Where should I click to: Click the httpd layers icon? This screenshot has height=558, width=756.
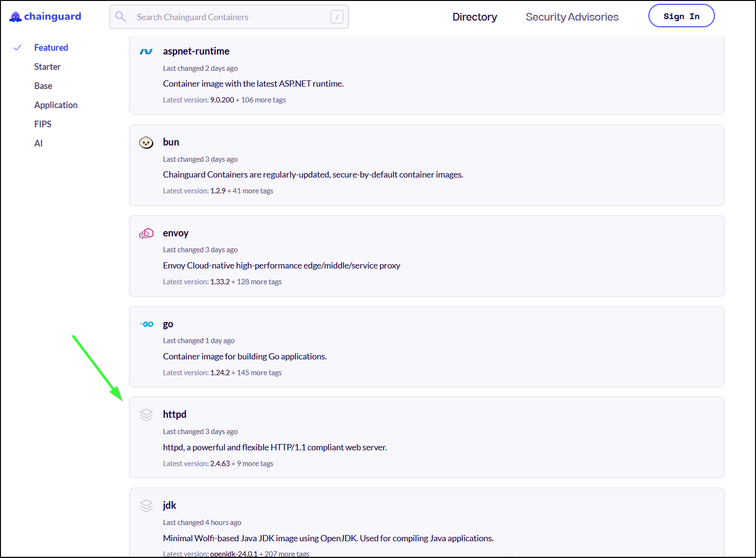point(146,415)
